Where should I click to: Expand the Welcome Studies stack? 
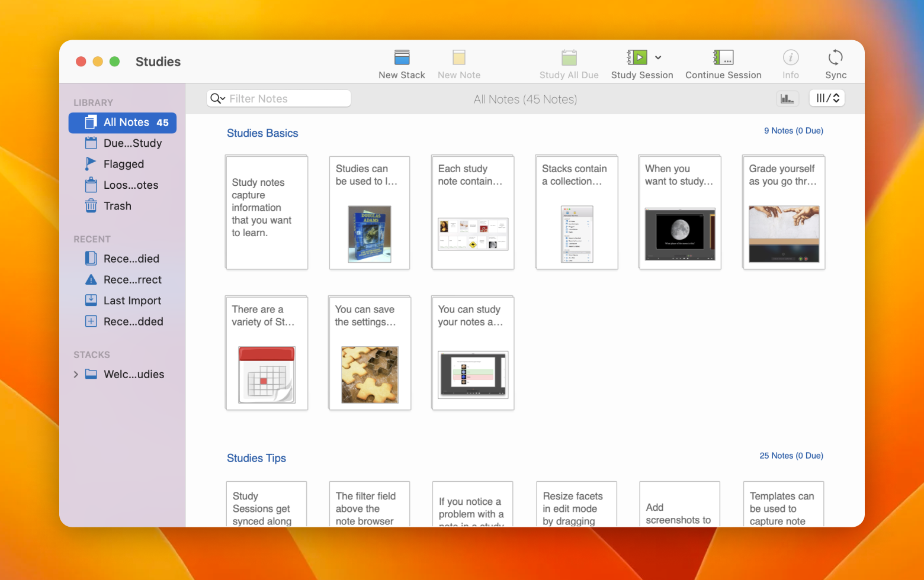coord(76,374)
